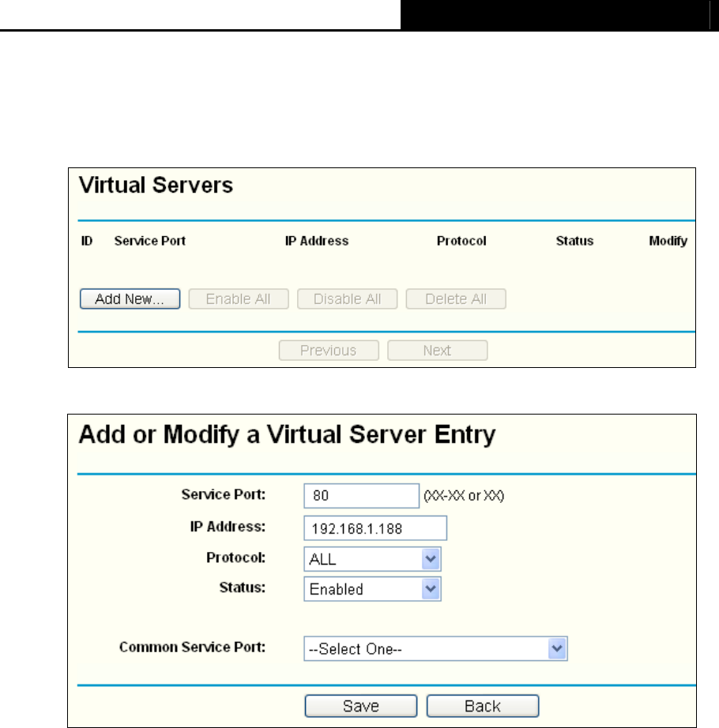Click the Next page button

tap(438, 351)
